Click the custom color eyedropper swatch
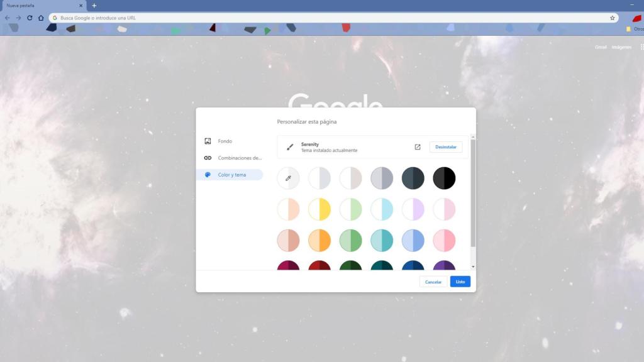 288,178
